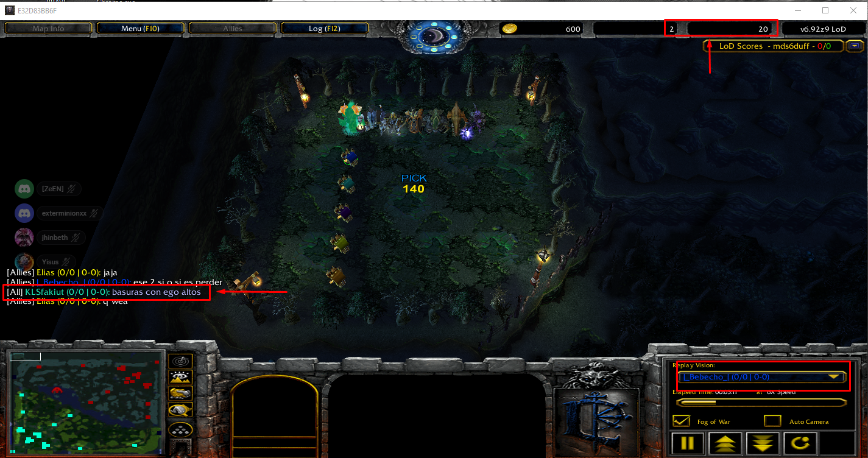Uncheck the Fog of War checkbox
The image size is (868, 458).
[x=681, y=421]
